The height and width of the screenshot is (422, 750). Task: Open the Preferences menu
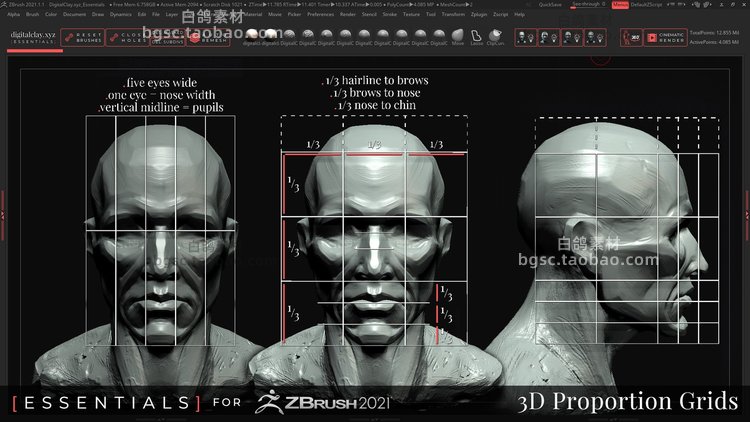[x=320, y=14]
